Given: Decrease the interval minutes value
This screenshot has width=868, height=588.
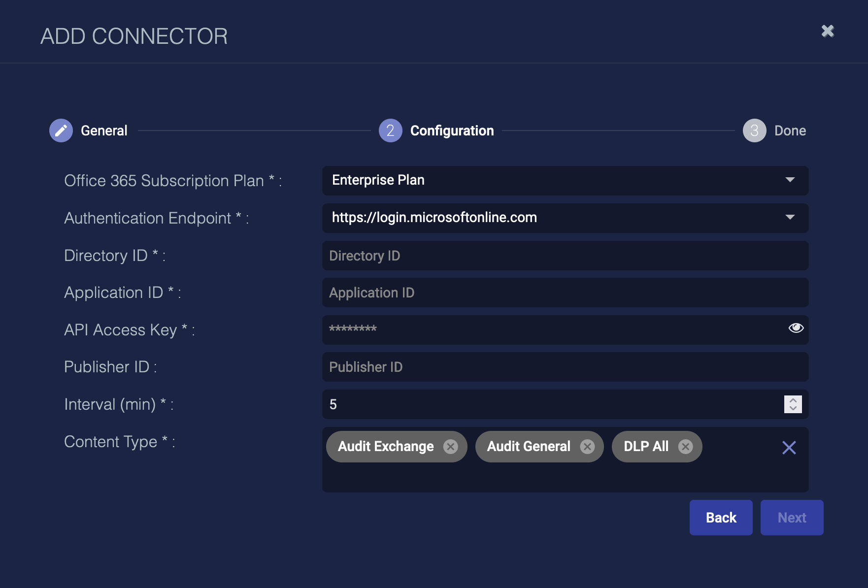Looking at the screenshot, I should click(793, 408).
